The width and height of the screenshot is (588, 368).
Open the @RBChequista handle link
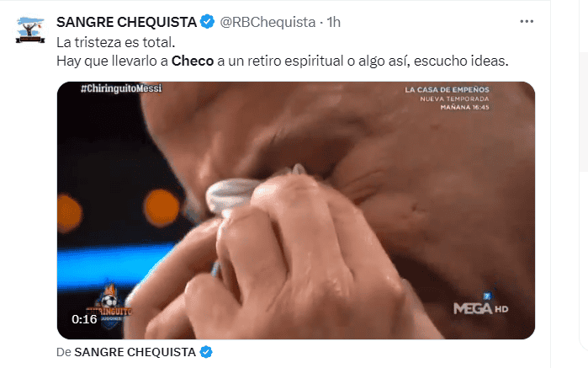[268, 22]
